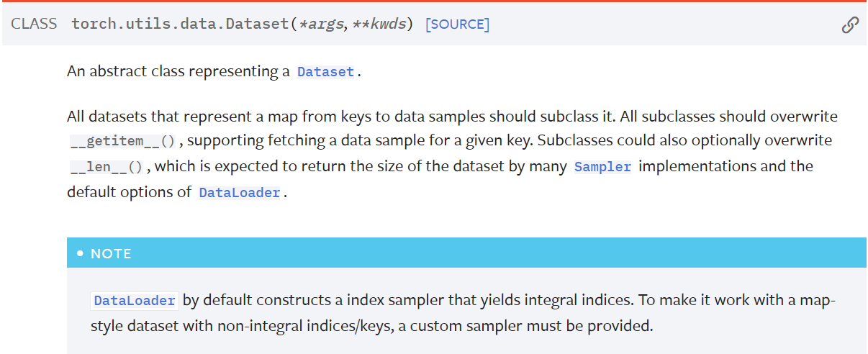Click the CLASS label
Screen dimensions: 868x354
[34, 24]
